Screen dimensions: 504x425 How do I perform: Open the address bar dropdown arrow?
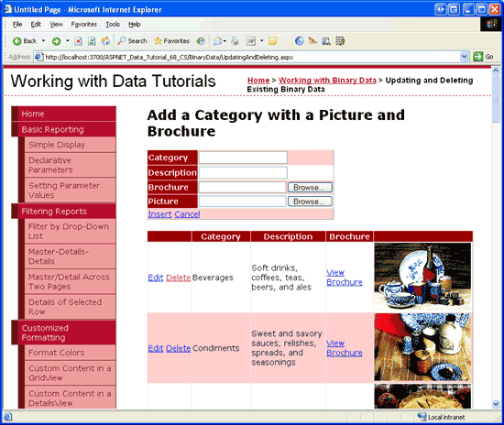pyautogui.click(x=464, y=57)
